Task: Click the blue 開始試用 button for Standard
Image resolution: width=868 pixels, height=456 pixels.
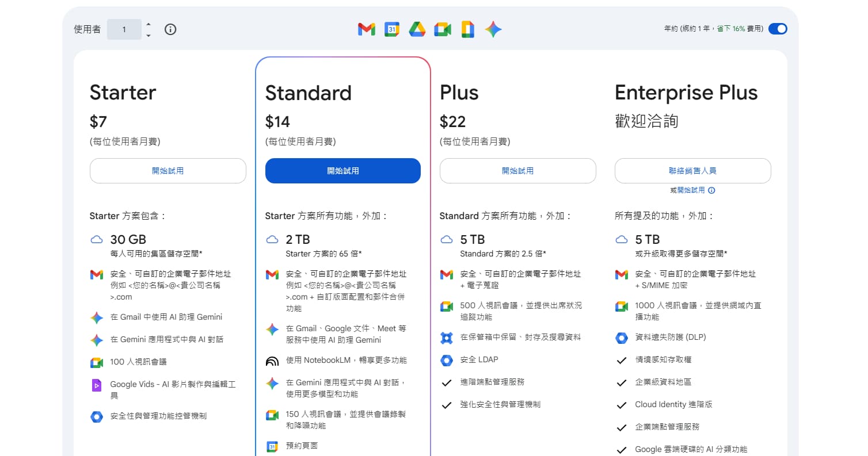Action: point(343,171)
